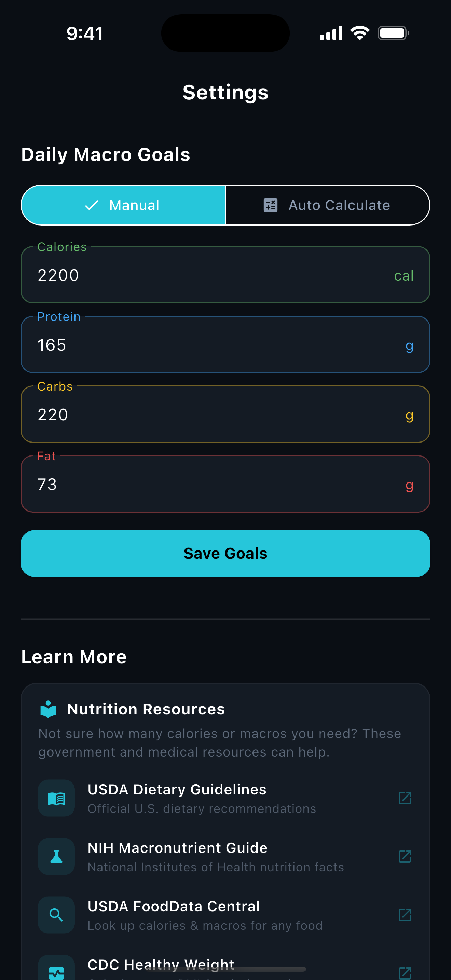Tap the Carbs value field

coord(213,415)
